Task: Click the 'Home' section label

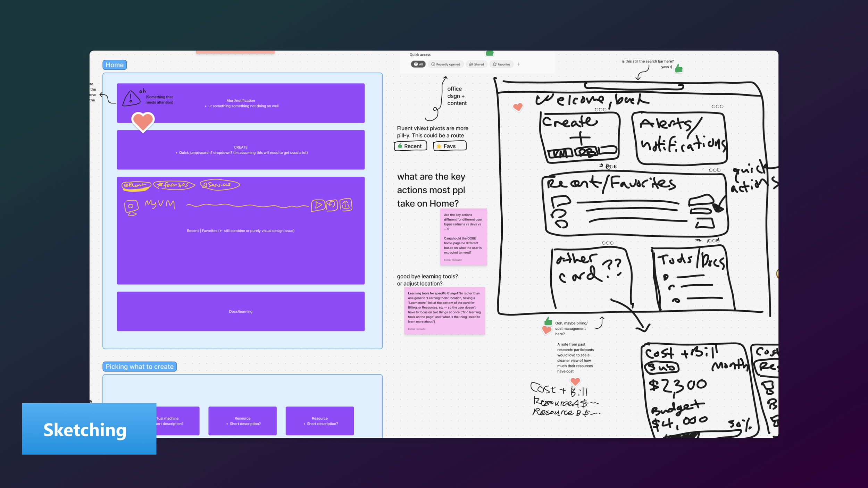Action: [x=115, y=65]
